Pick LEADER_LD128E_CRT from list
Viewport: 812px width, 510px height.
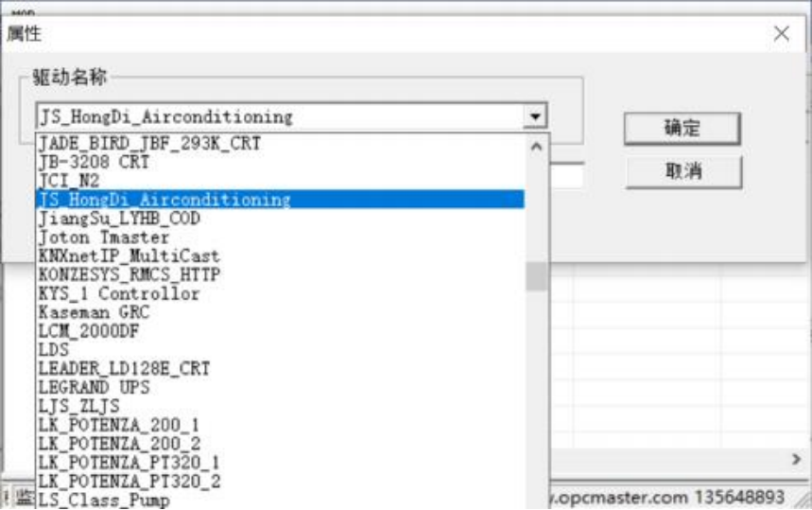280,368
